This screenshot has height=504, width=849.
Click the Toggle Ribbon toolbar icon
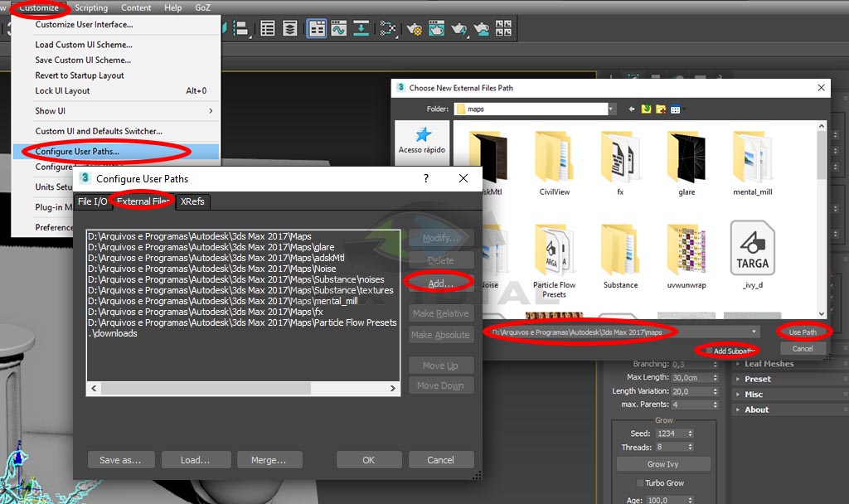pyautogui.click(x=316, y=29)
